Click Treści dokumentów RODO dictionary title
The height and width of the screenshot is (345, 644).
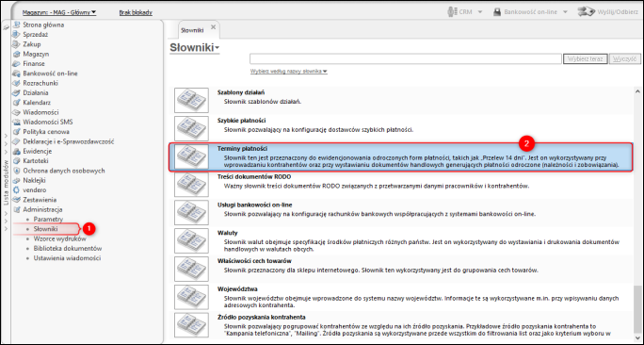[254, 177]
